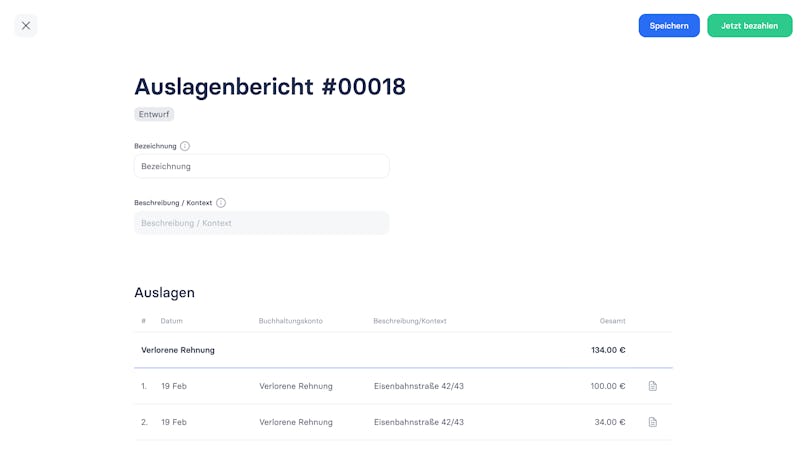Select the Verlorene Rehnung group row

click(x=403, y=350)
